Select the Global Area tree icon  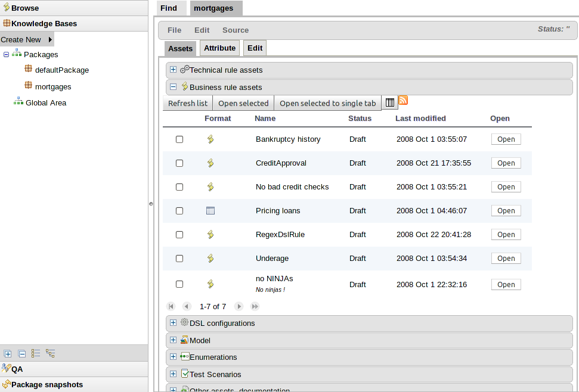(x=18, y=102)
